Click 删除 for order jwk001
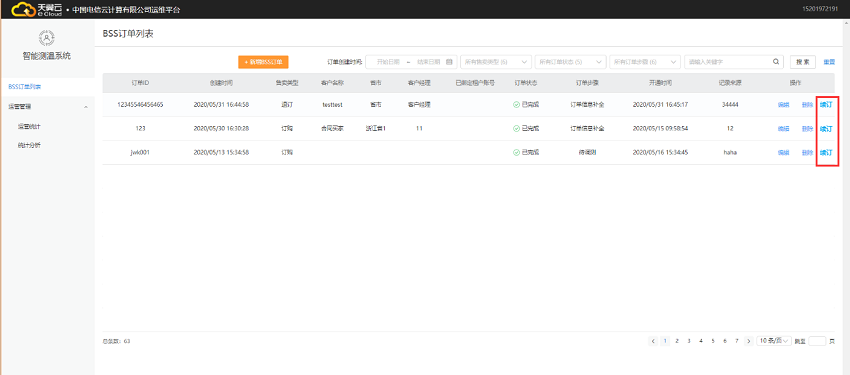The width and height of the screenshot is (850, 375). tap(807, 153)
